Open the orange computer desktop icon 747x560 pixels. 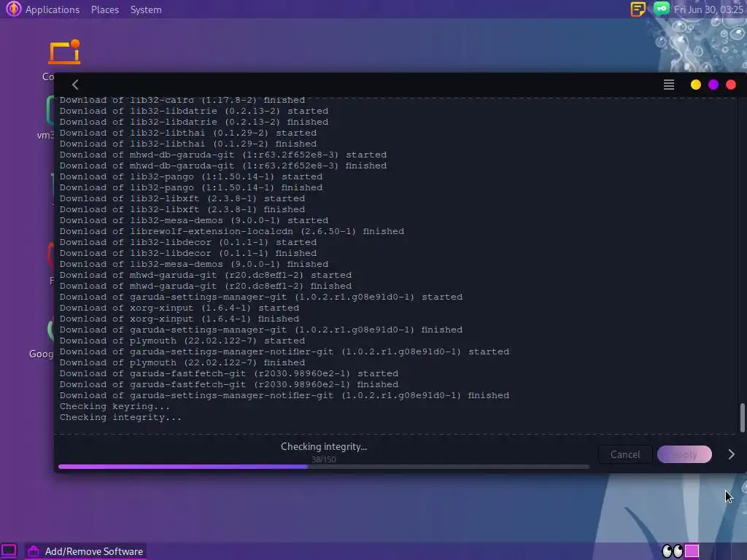coord(64,52)
